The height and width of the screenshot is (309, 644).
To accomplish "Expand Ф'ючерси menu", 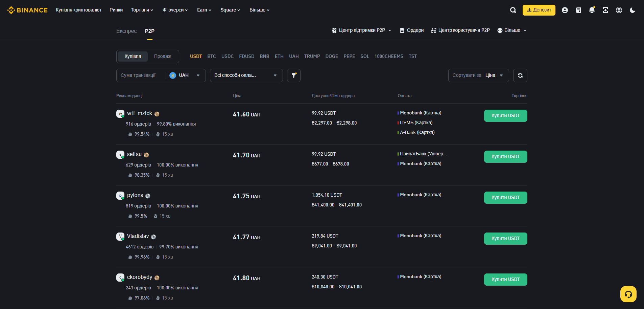I will [175, 10].
